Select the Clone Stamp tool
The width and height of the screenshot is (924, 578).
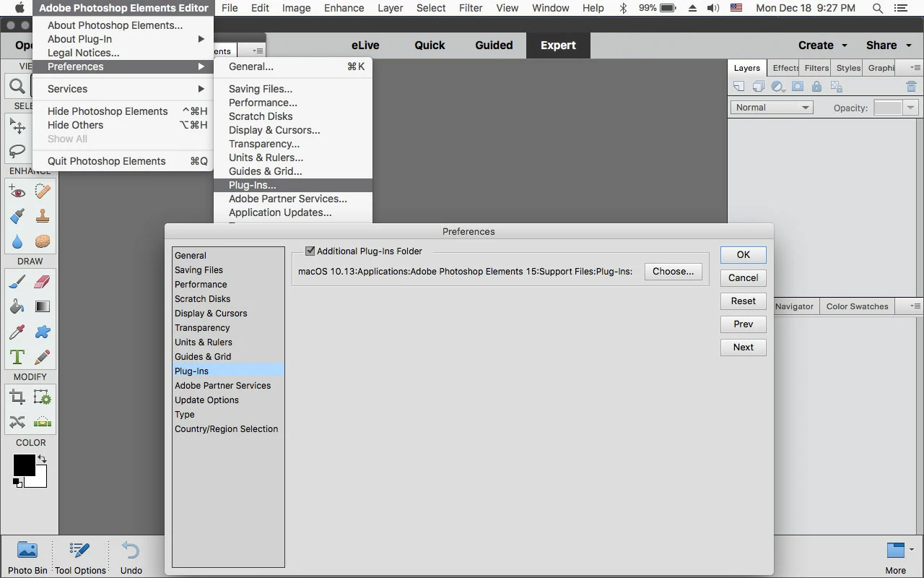coord(43,216)
